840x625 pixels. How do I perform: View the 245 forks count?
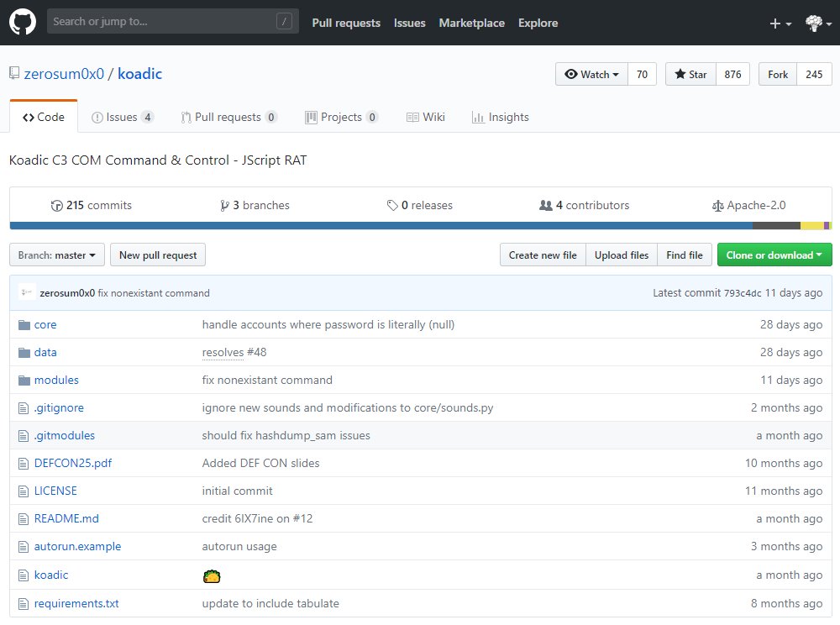click(814, 75)
